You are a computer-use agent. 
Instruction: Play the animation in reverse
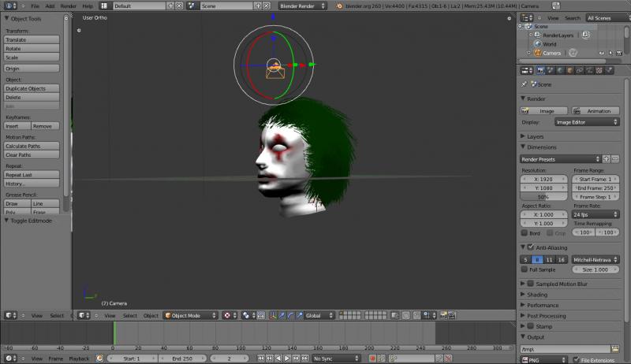click(278, 358)
